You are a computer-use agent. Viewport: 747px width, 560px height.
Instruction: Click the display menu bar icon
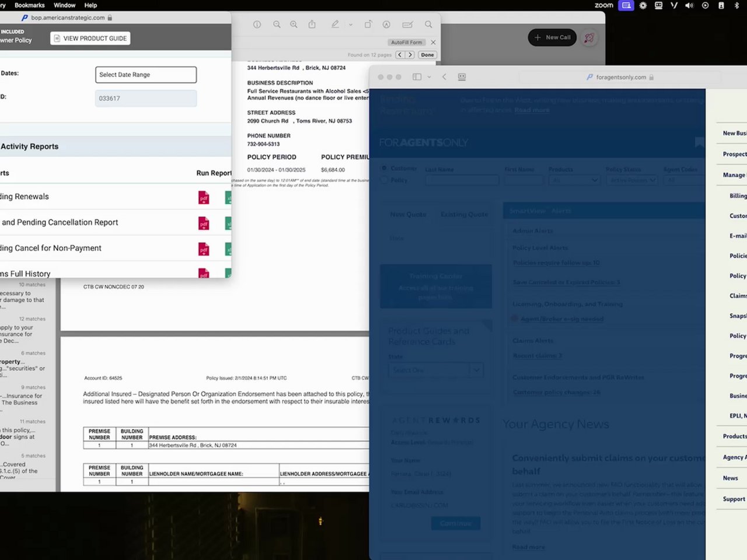[x=658, y=5]
